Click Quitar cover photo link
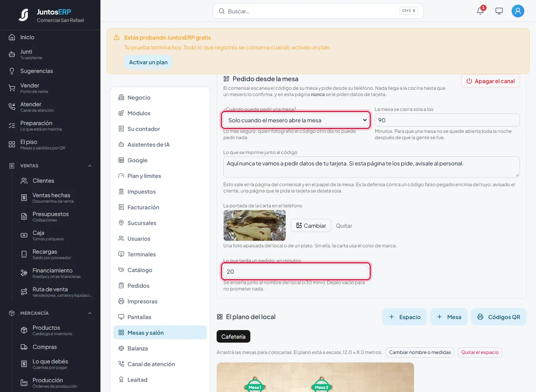Image resolution: width=536 pixels, height=392 pixels. (x=344, y=226)
